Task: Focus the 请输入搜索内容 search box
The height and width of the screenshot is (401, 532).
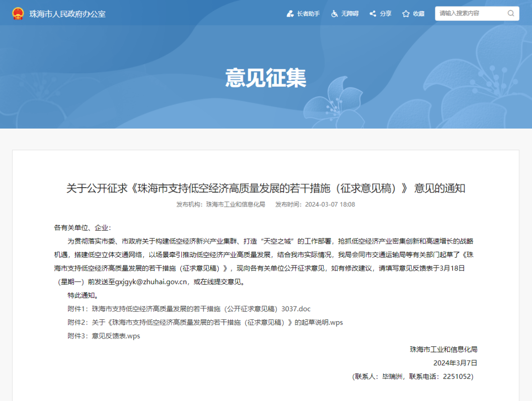Action: coord(470,13)
